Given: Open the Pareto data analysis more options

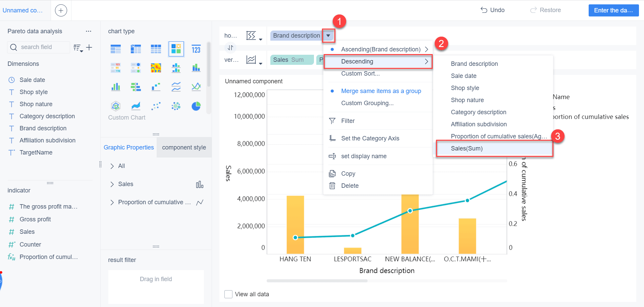Looking at the screenshot, I should pyautogui.click(x=89, y=31).
